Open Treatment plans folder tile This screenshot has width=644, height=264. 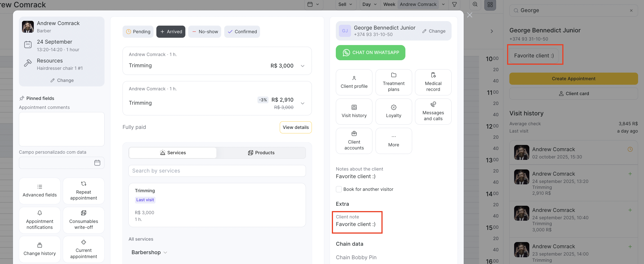pos(394,82)
